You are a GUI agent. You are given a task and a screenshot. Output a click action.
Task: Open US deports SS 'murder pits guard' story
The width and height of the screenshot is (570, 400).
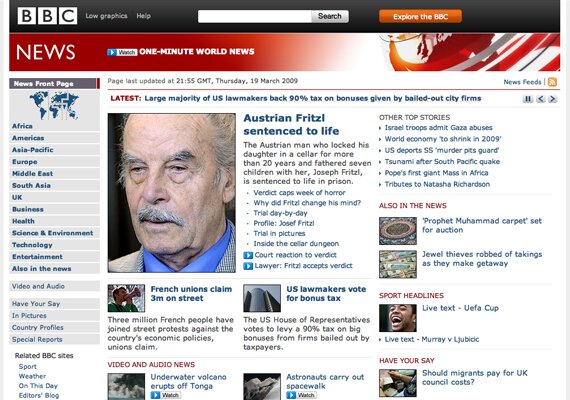[442, 150]
